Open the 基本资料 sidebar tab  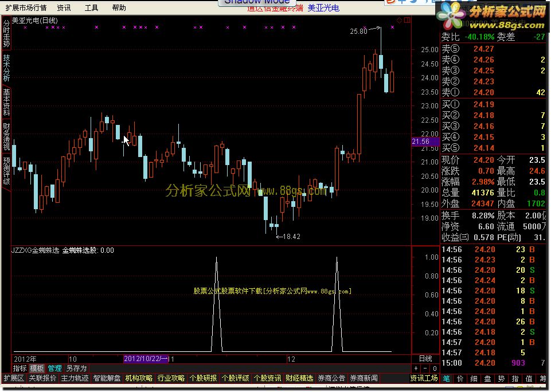coord(6,102)
